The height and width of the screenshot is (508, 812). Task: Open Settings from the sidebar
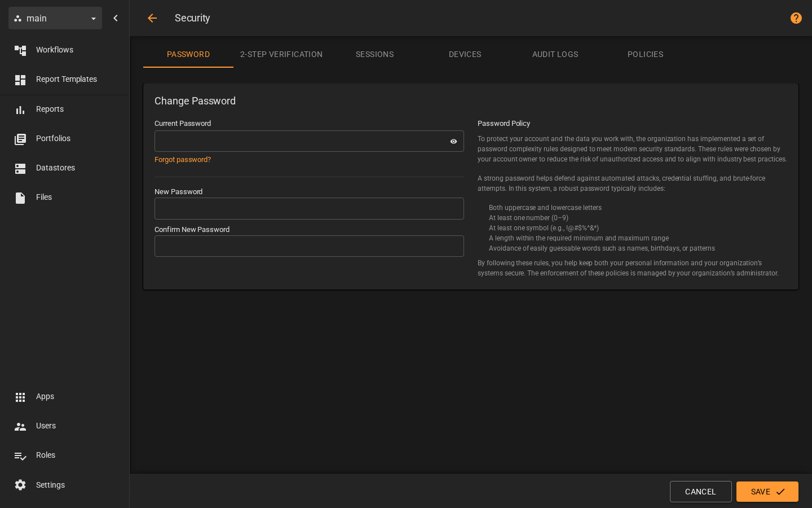tap(64, 485)
